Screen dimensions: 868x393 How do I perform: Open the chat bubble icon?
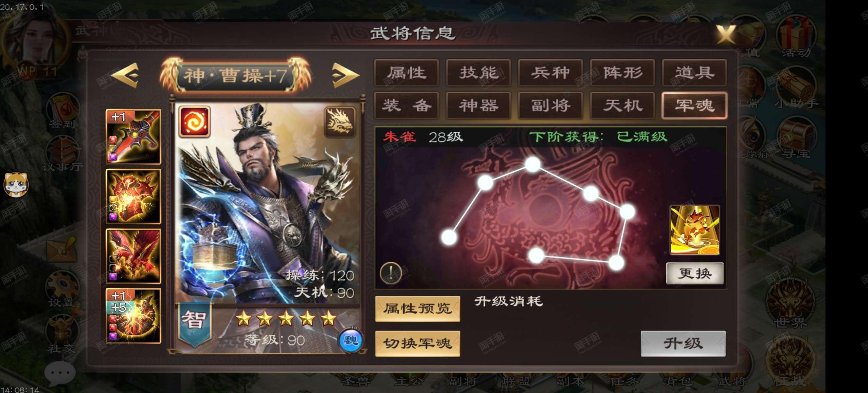tap(60, 373)
